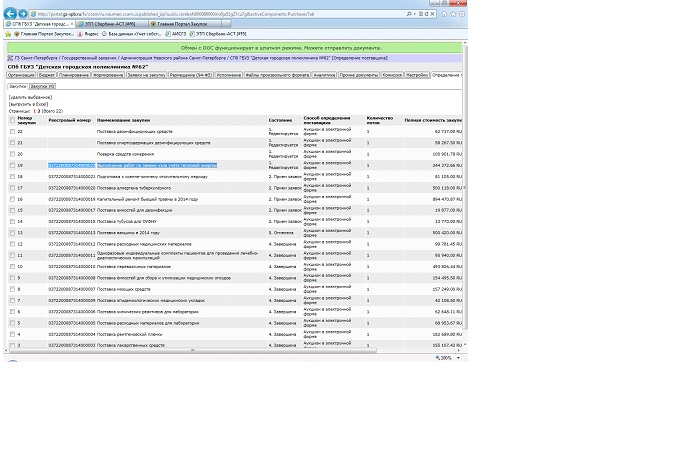
Task: Open the new blank browser tab button
Action: tap(226, 24)
